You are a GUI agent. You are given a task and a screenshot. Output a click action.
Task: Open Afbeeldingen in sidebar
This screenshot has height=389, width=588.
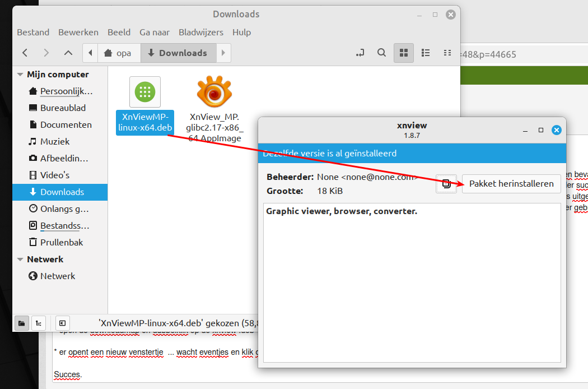tap(60, 159)
